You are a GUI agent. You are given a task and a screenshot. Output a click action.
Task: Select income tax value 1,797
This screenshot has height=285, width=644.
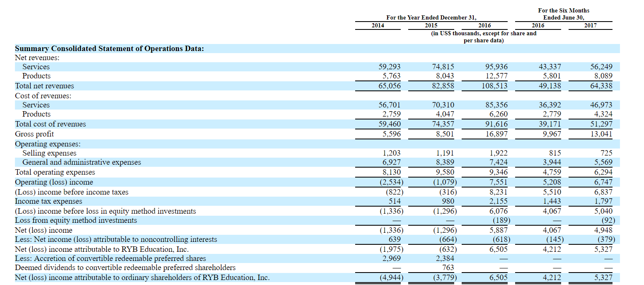coord(603,201)
